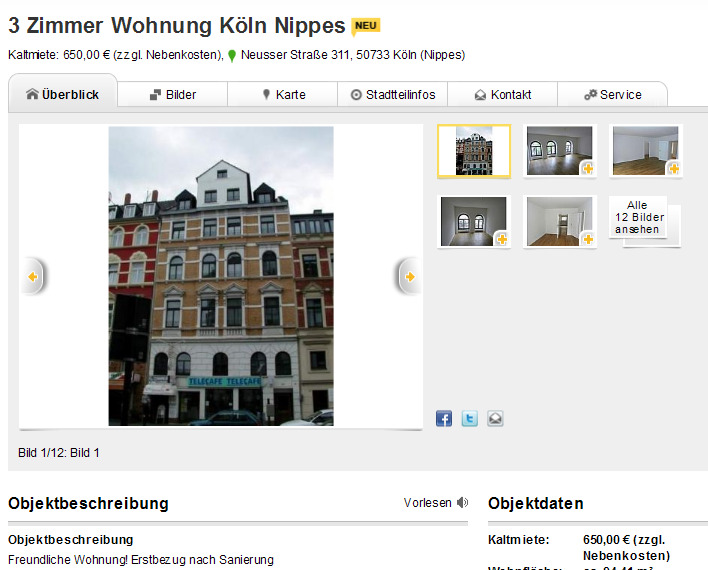
Task: Select the two arched windows room thumbnail
Action: click(474, 221)
